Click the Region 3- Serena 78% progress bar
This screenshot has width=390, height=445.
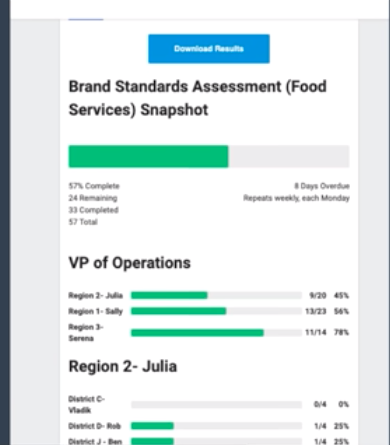216,333
